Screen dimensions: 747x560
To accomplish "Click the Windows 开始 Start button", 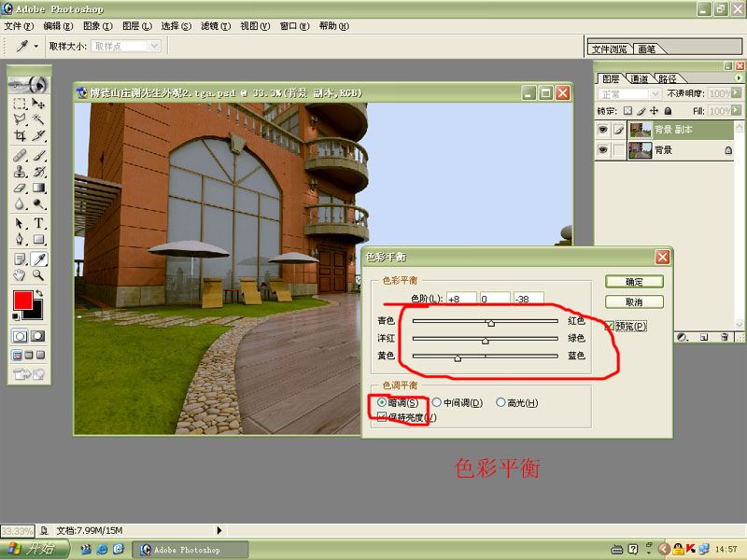I will (x=35, y=549).
